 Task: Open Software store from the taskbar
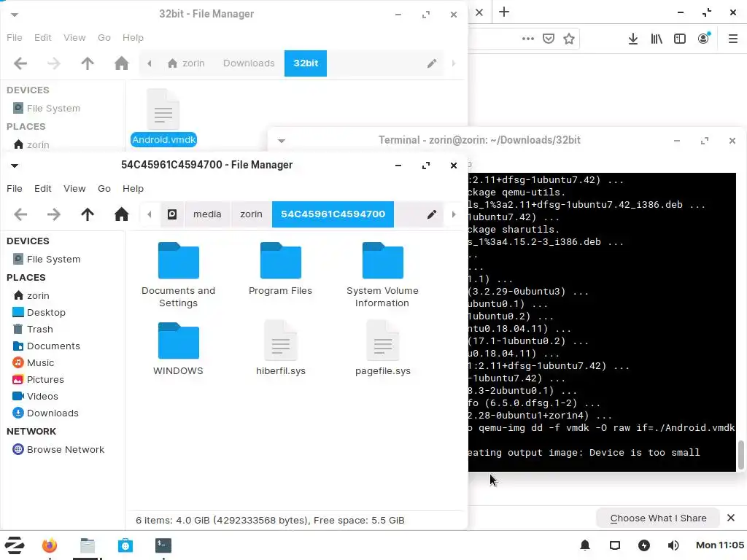click(x=125, y=545)
